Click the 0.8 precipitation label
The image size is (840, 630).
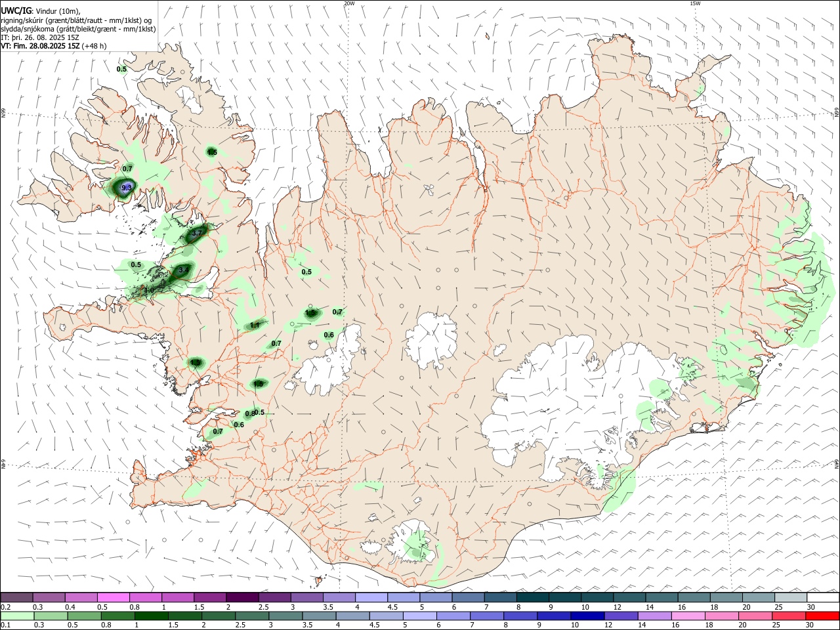250,414
